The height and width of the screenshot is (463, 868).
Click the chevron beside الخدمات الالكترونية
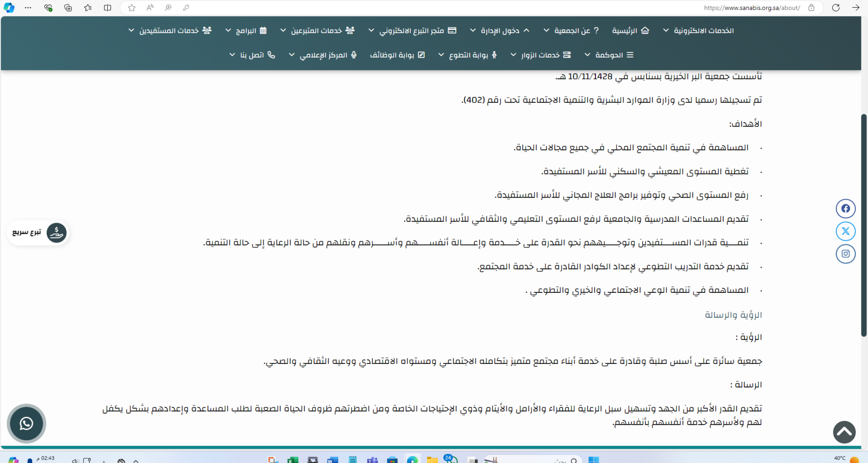pos(666,30)
